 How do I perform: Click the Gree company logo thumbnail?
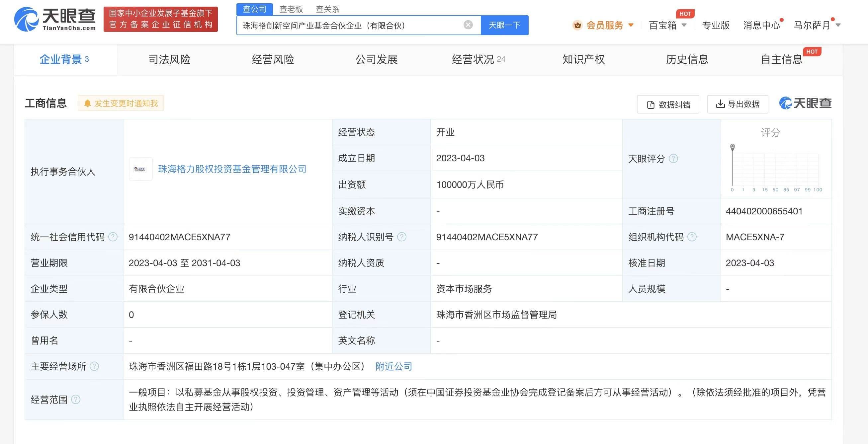(x=140, y=169)
